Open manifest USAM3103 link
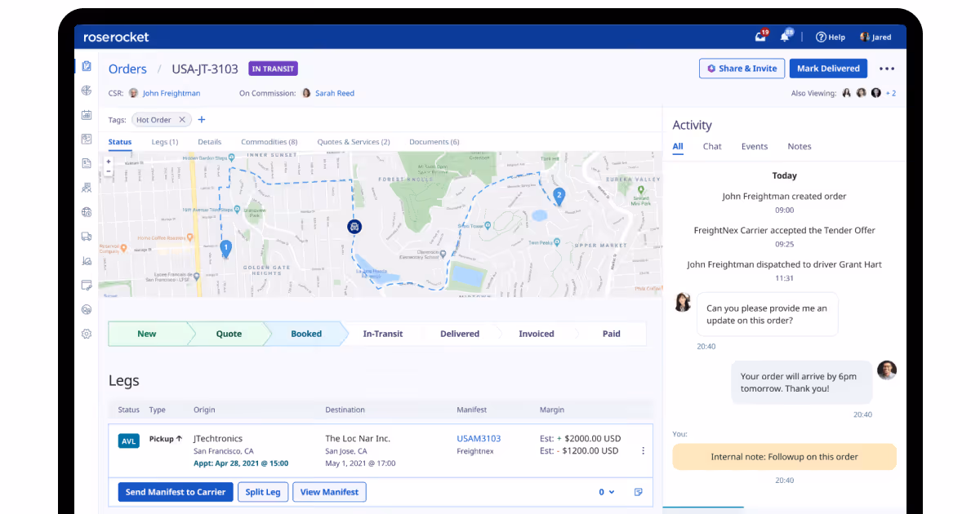This screenshot has width=980, height=514. [x=479, y=439]
